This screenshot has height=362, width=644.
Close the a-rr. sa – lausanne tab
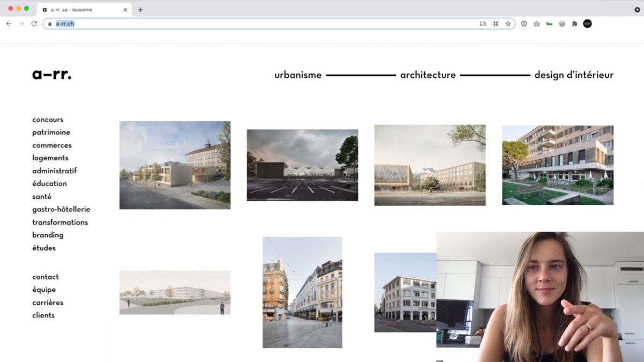click(x=125, y=10)
